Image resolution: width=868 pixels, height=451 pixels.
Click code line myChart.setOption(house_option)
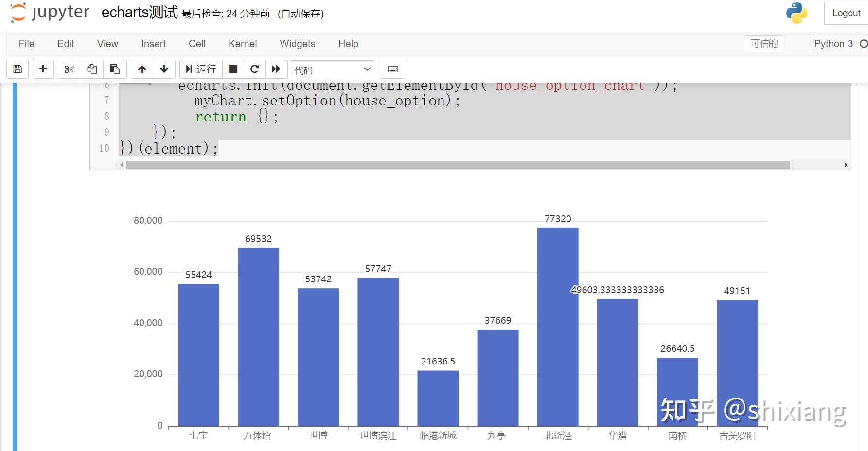click(327, 101)
